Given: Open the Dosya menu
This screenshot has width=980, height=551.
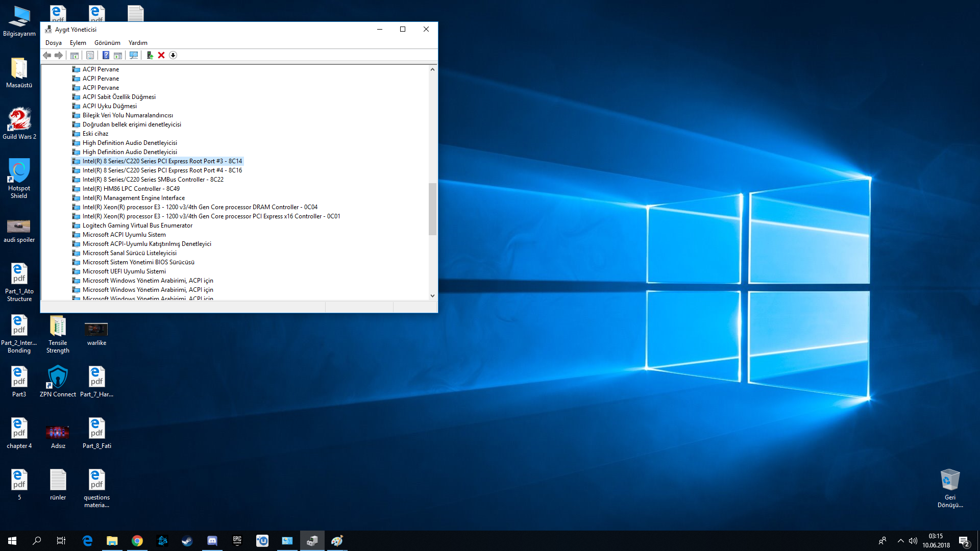Looking at the screenshot, I should [x=53, y=43].
